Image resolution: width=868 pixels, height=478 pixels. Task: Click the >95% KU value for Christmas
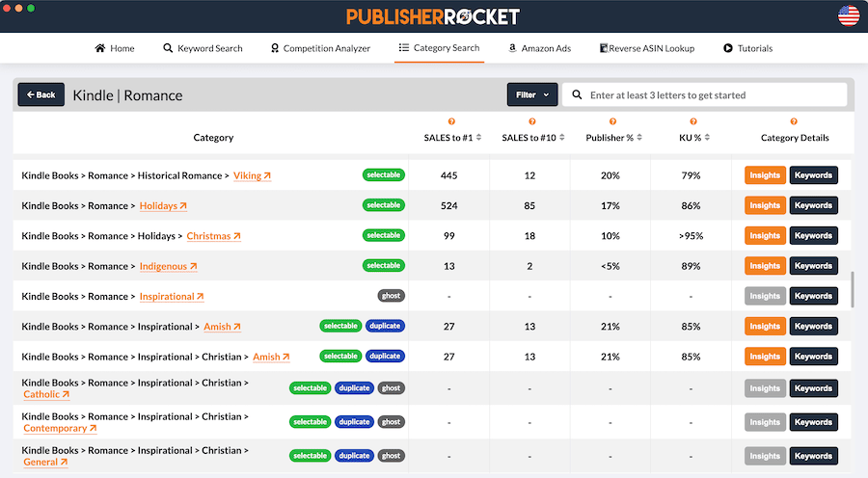coord(691,236)
